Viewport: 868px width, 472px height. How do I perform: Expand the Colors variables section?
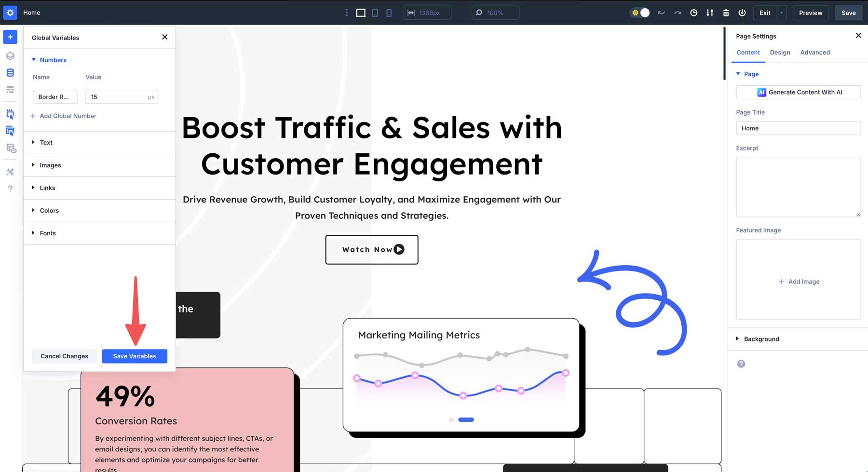(49, 211)
